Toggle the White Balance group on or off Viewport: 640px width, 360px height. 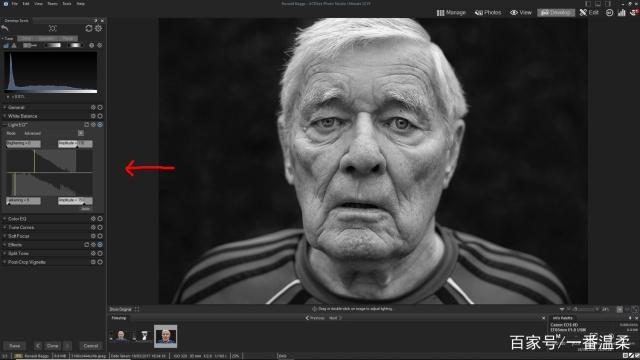100,116
